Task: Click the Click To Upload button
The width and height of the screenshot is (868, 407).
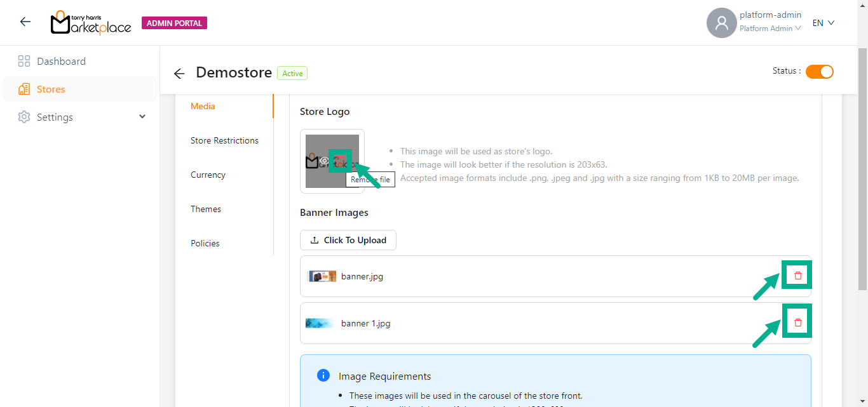Action: coord(348,240)
